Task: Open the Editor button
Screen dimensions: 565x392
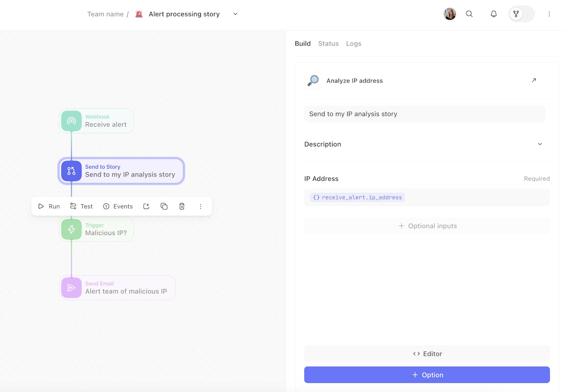Action: click(x=427, y=354)
